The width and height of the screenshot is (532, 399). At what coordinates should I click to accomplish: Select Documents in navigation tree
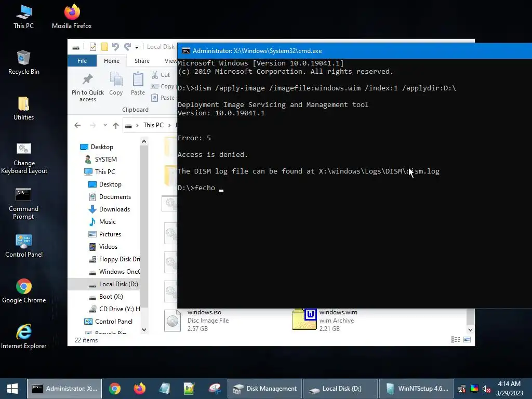point(110,197)
